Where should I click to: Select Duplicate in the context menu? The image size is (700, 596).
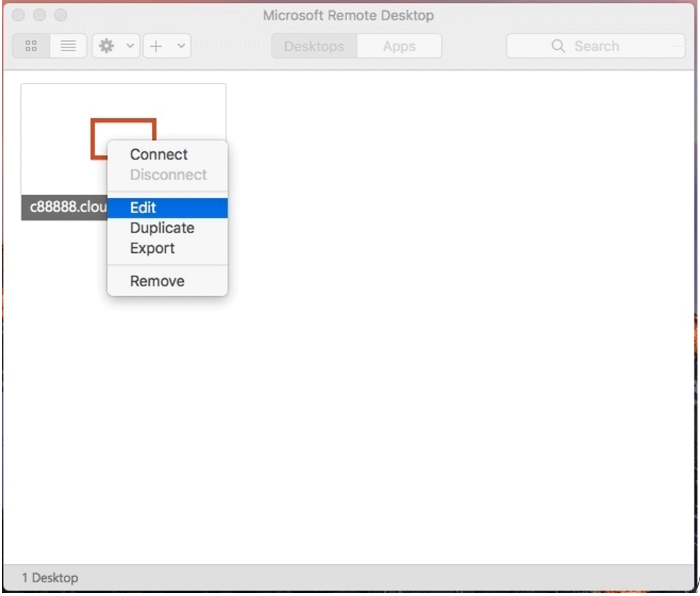click(x=168, y=228)
